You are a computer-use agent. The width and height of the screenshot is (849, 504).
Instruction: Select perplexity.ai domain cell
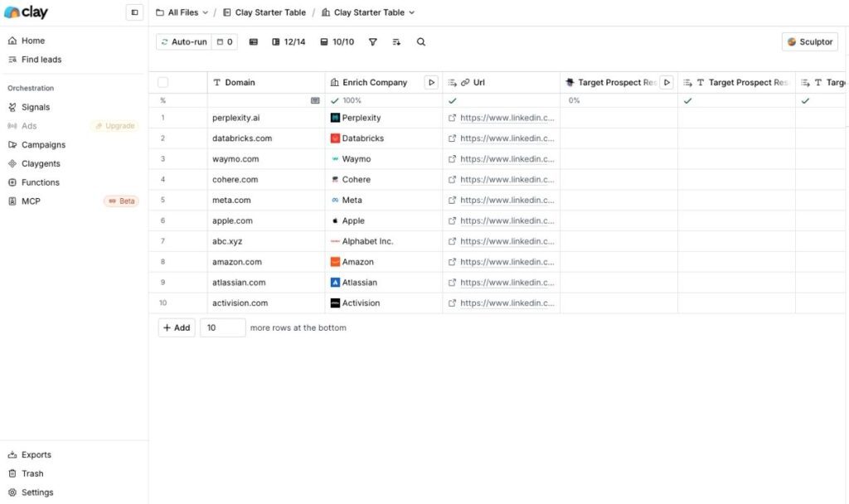266,118
